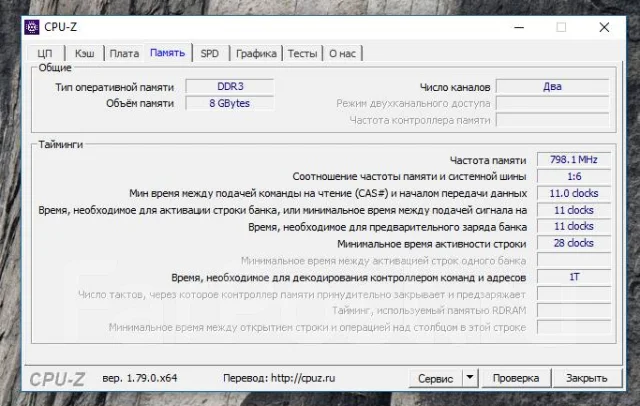Expand the Сервис dropdown arrow
The image size is (640, 406).
coord(470,378)
